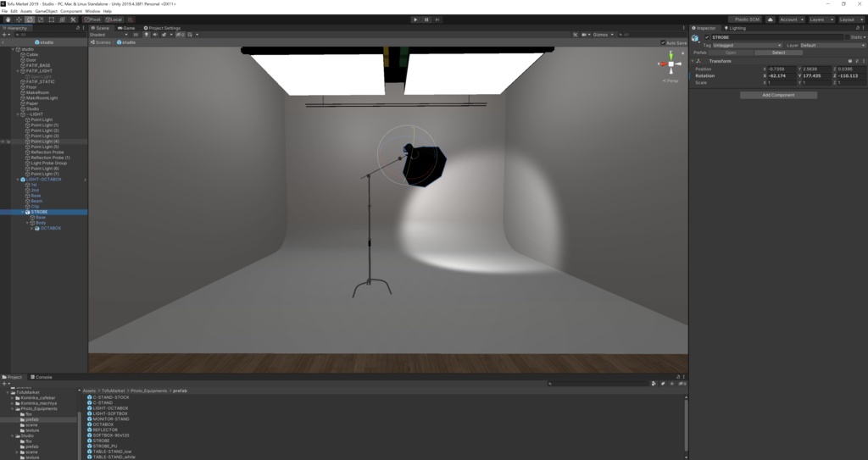
Task: Lock the Hierarchy panel
Action: tap(77, 28)
